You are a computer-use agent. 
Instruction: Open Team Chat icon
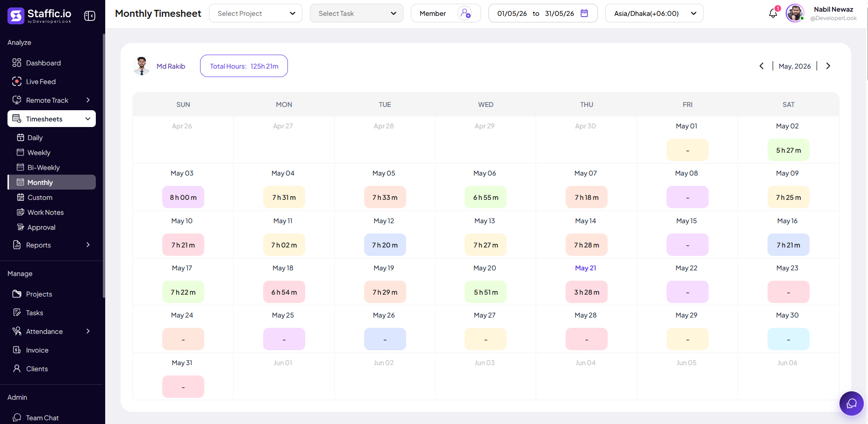coord(17,417)
